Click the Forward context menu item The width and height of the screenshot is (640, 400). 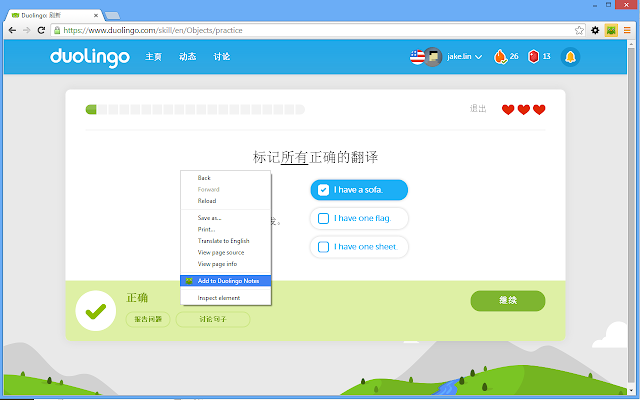coord(225,189)
